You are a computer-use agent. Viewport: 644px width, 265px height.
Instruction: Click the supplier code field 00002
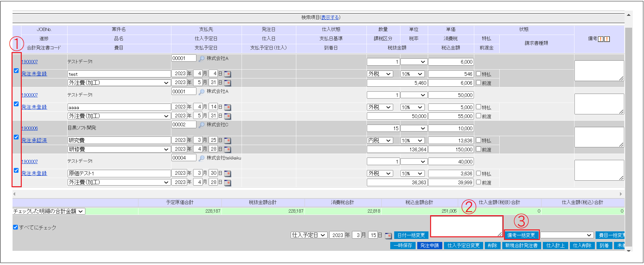click(x=184, y=125)
